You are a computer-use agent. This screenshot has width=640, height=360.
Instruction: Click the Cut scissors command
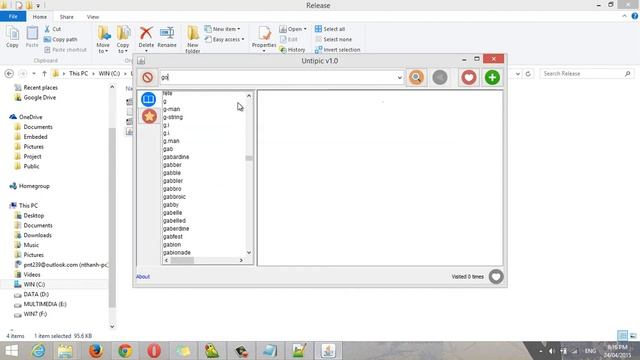coord(52,29)
